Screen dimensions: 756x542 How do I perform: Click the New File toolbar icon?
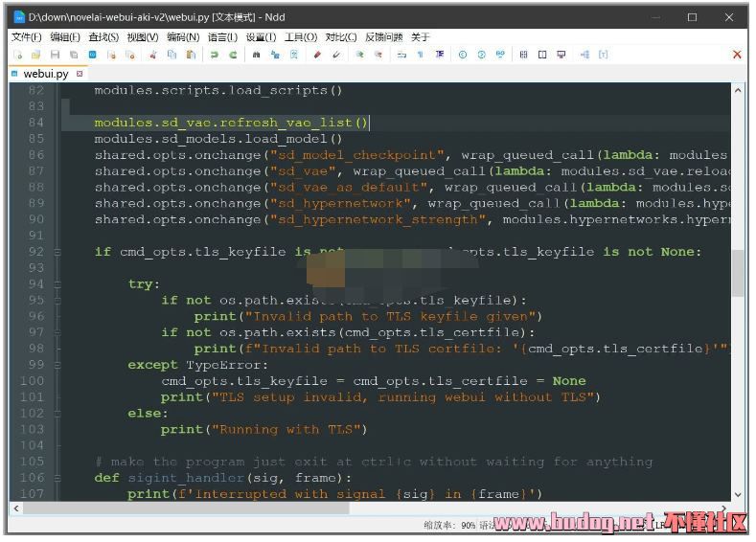pyautogui.click(x=17, y=56)
